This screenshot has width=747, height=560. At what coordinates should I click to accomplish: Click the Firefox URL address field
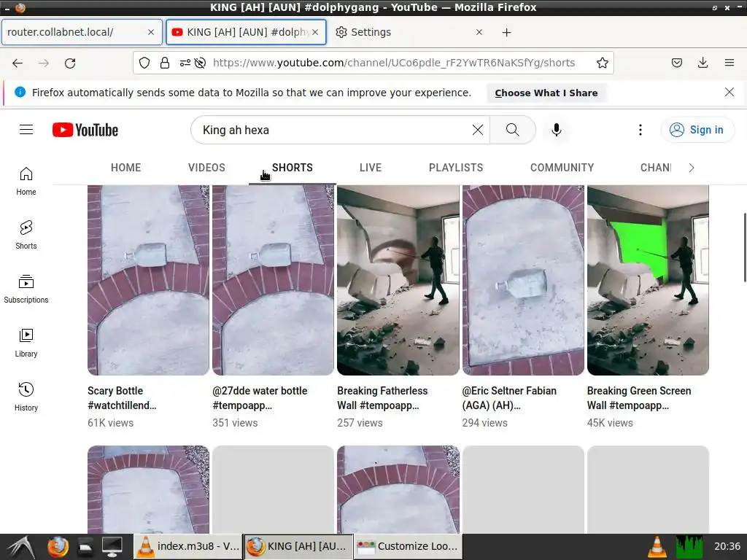click(393, 63)
